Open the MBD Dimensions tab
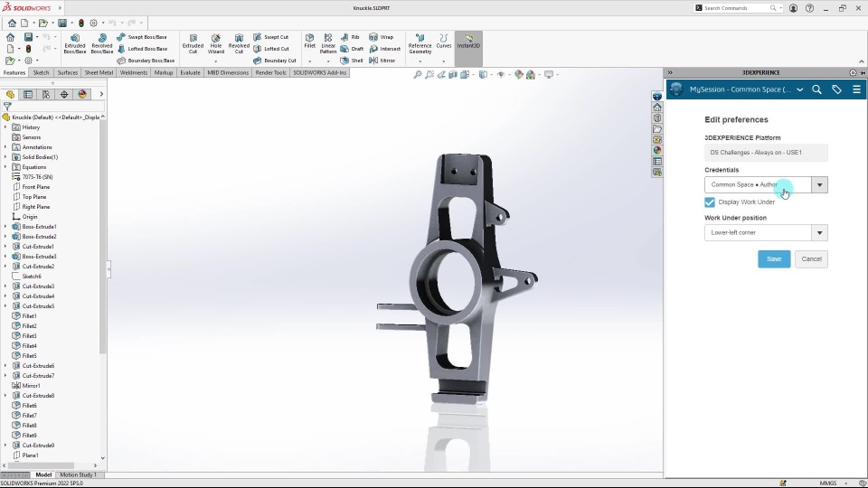Screen dimensions: 868x488 point(228,72)
